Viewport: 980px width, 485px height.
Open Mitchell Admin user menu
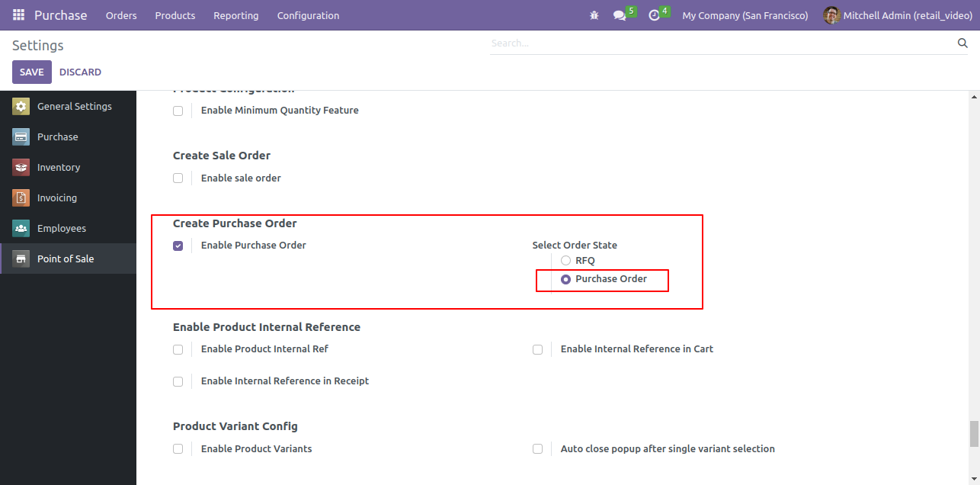(898, 15)
